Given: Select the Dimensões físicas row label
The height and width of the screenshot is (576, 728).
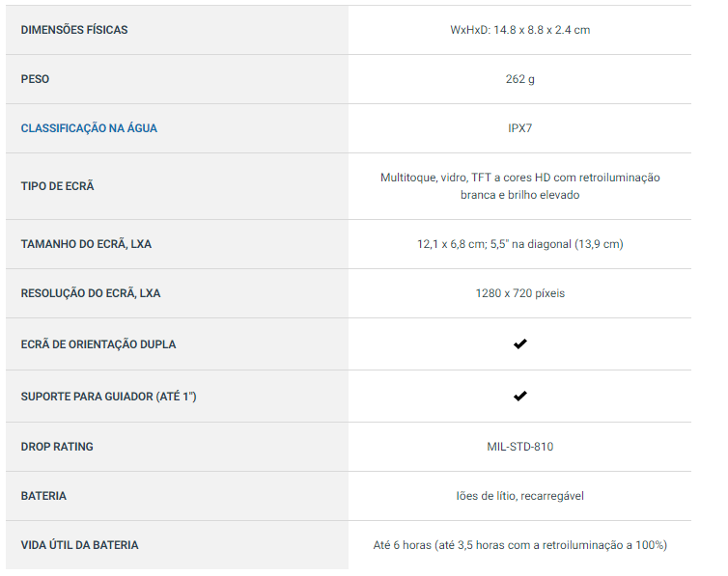Looking at the screenshot, I should point(74,30).
